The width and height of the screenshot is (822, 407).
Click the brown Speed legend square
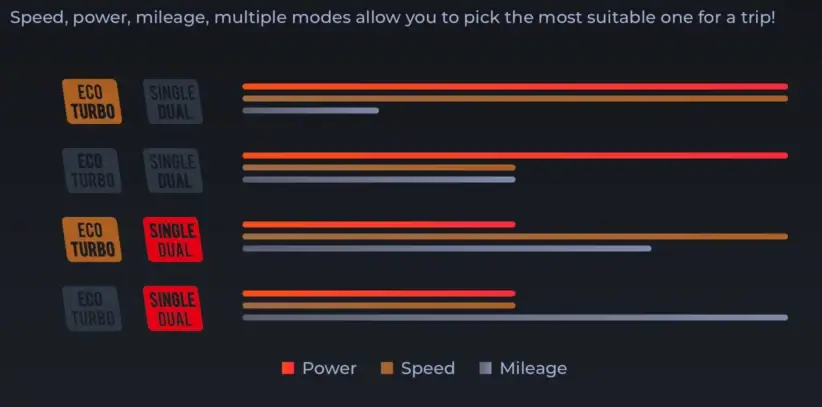pos(387,368)
